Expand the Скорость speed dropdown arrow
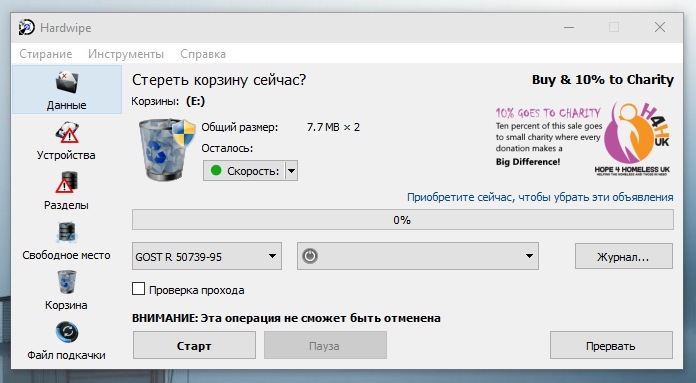Screen dimensions: 696x383 click(x=291, y=171)
